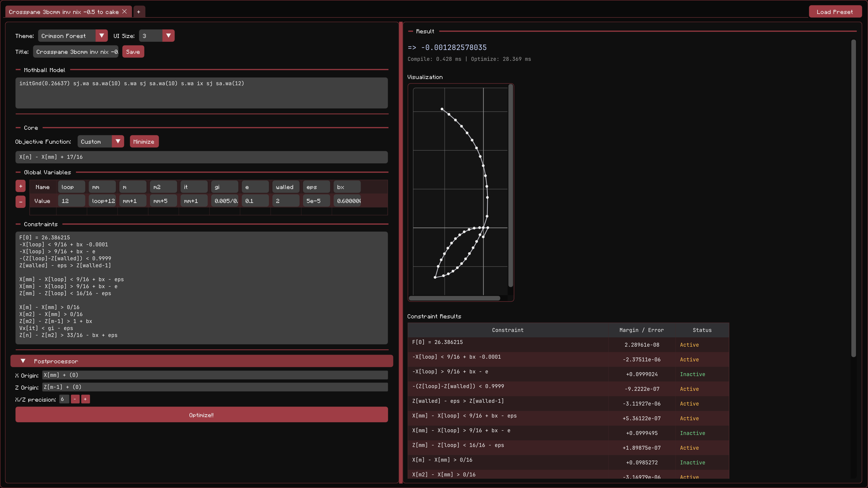Open the Objective Function dropdown
This screenshot has width=868, height=488.
click(101, 142)
